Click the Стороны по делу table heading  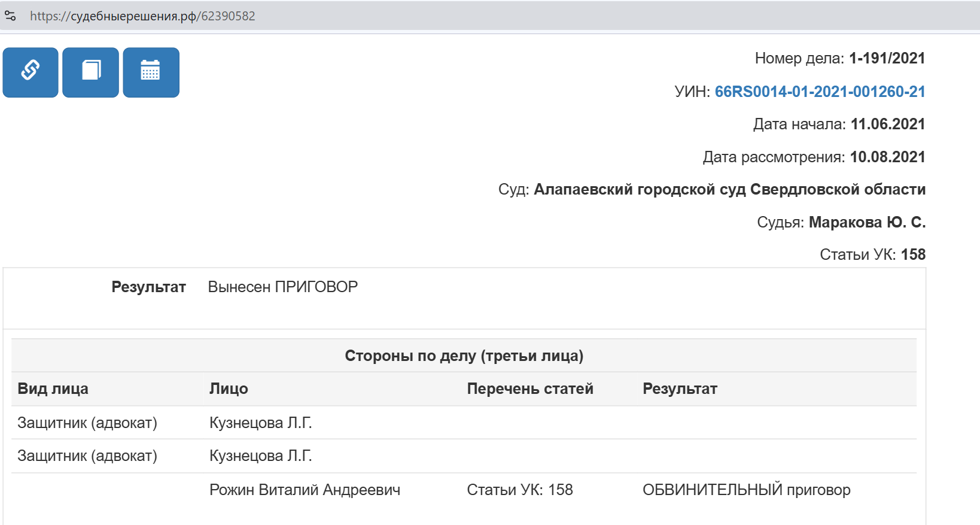tap(464, 356)
